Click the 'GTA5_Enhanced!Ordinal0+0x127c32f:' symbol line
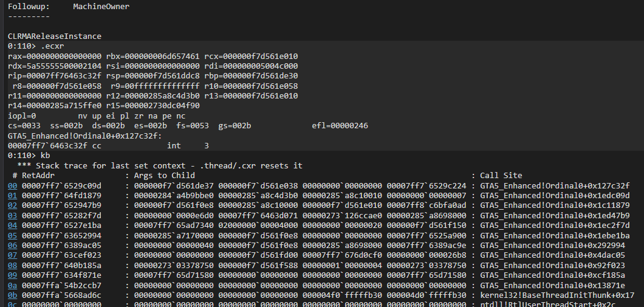The width and height of the screenshot is (644, 307). (85, 136)
